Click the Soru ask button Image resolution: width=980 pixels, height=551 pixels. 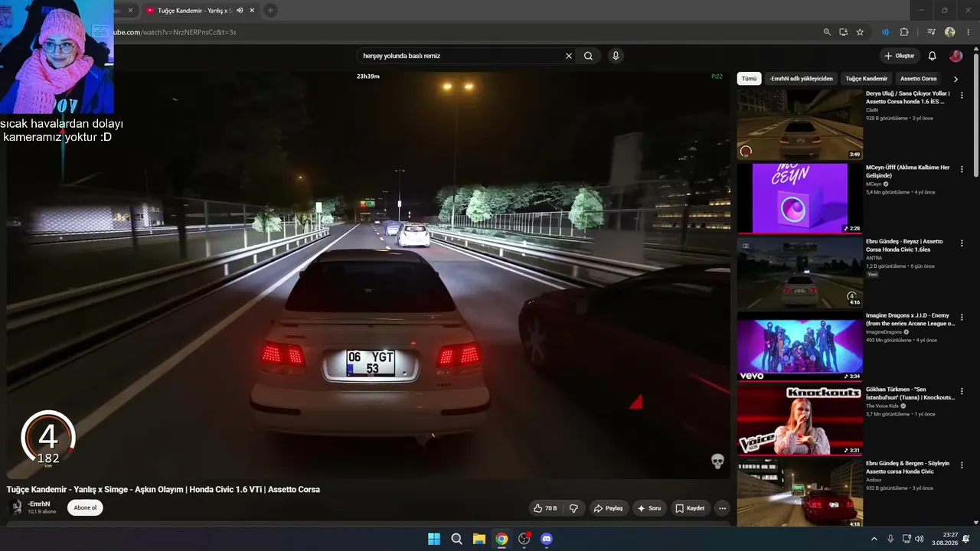(x=649, y=508)
